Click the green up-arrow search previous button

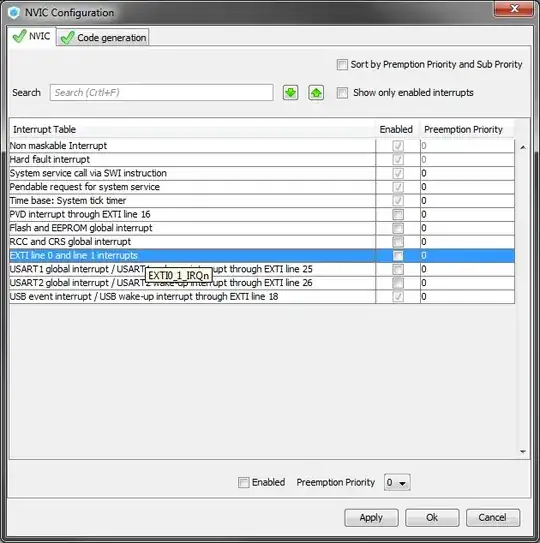tap(316, 93)
